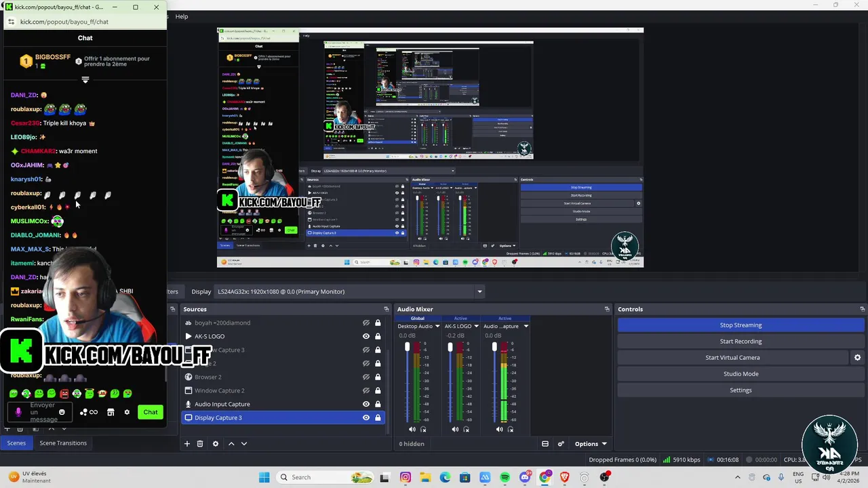Open Kick chat settings gear

[127, 412]
